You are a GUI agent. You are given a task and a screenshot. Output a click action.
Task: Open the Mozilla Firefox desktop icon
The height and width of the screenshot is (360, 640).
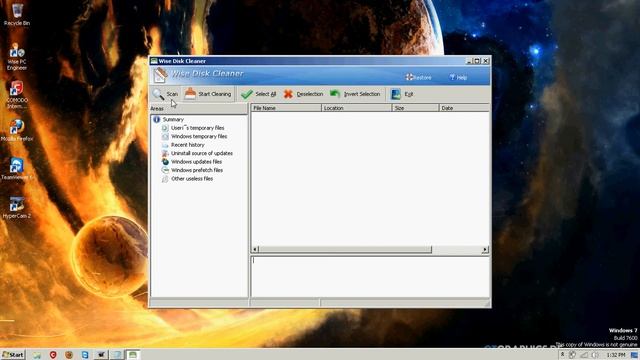17,131
